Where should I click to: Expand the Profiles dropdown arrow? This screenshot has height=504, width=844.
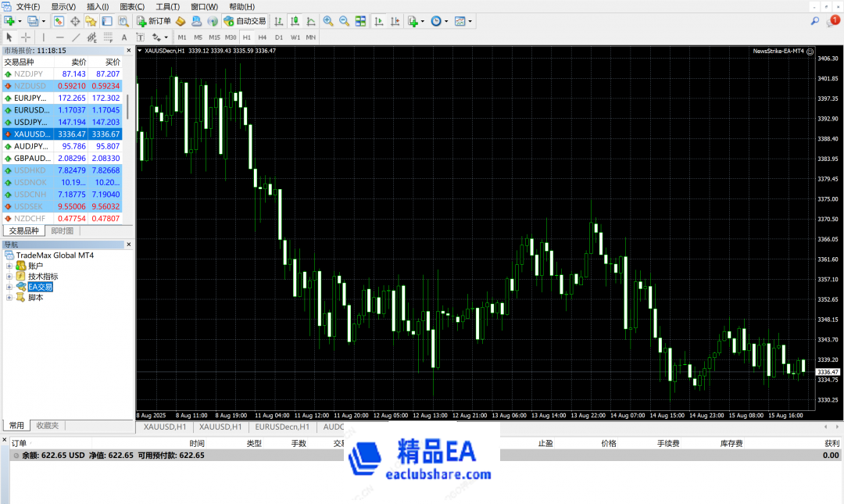(44, 22)
